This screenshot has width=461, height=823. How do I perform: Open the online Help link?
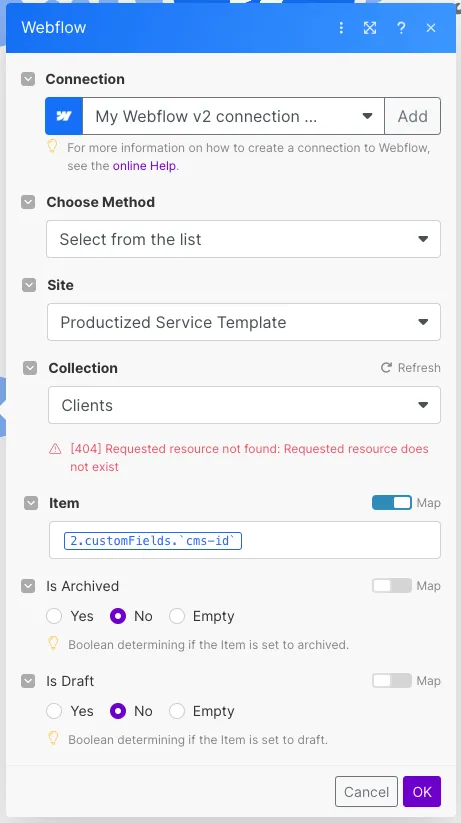145,166
